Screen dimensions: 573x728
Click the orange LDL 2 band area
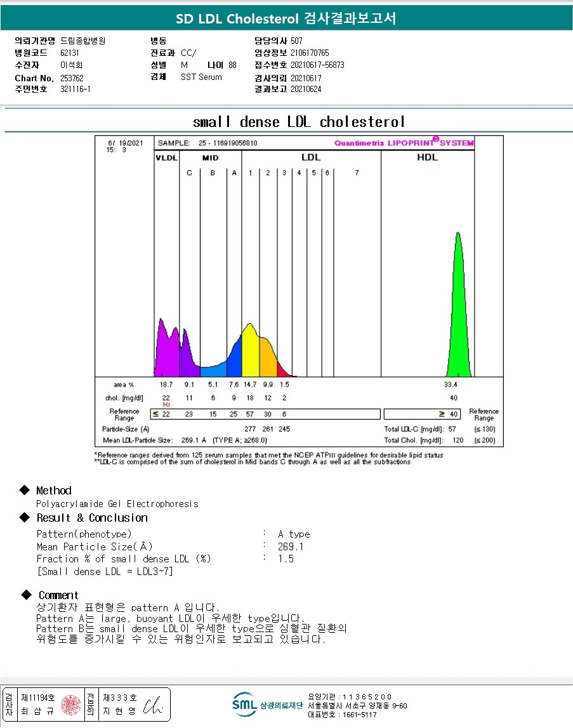(x=268, y=357)
